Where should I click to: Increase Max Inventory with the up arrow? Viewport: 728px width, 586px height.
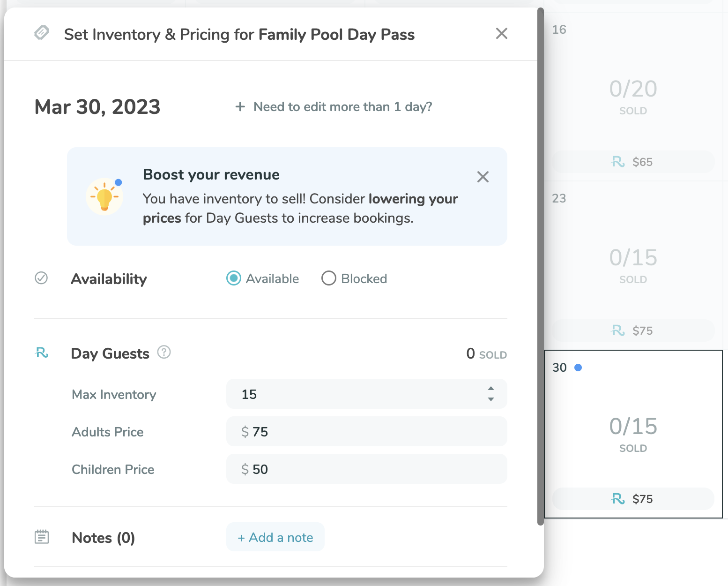pos(490,389)
